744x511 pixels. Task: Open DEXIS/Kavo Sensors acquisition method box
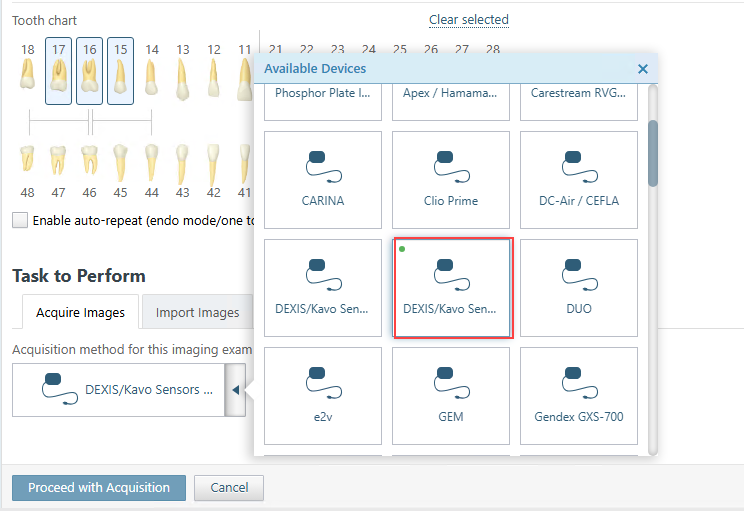pos(118,390)
